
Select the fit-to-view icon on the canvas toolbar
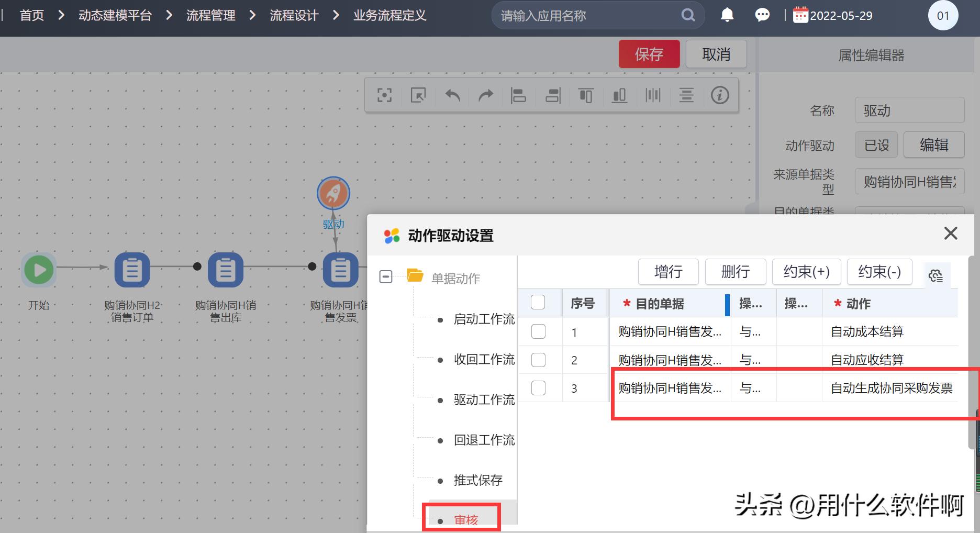pyautogui.click(x=385, y=95)
